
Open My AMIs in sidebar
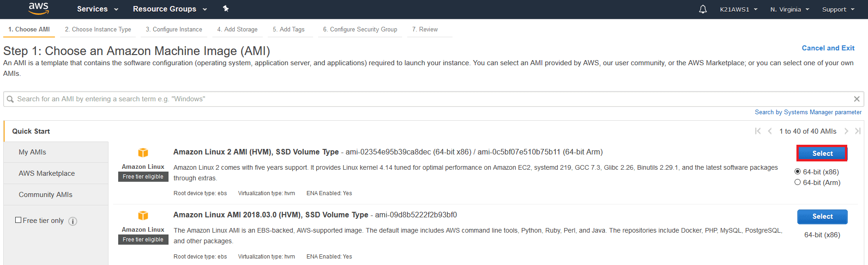[x=56, y=152]
